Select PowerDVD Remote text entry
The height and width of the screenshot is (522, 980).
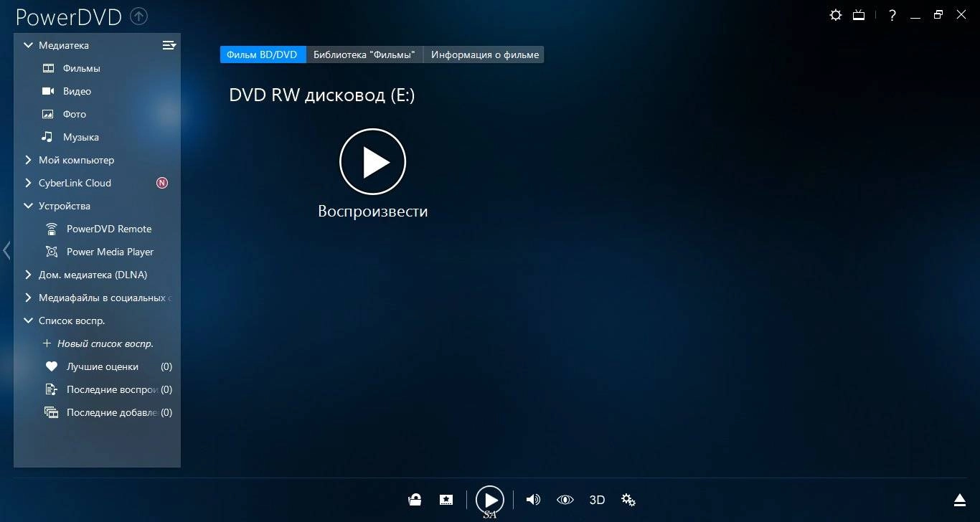[109, 229]
